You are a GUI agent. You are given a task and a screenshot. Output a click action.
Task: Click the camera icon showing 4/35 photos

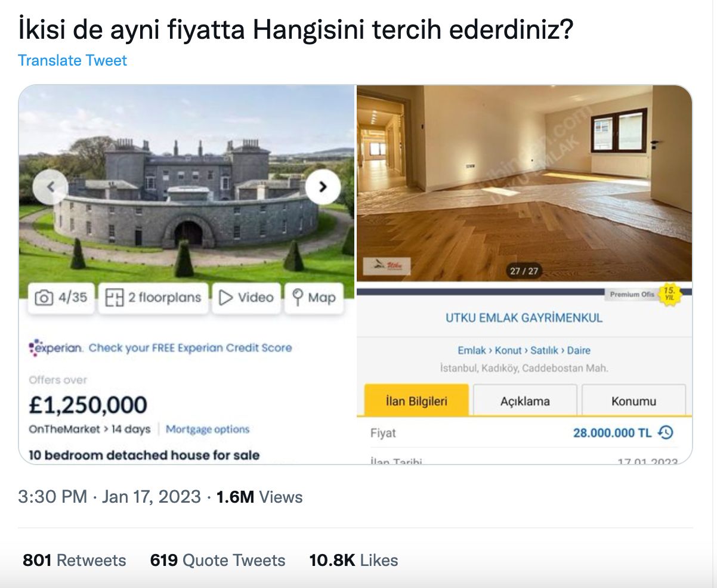tap(44, 298)
